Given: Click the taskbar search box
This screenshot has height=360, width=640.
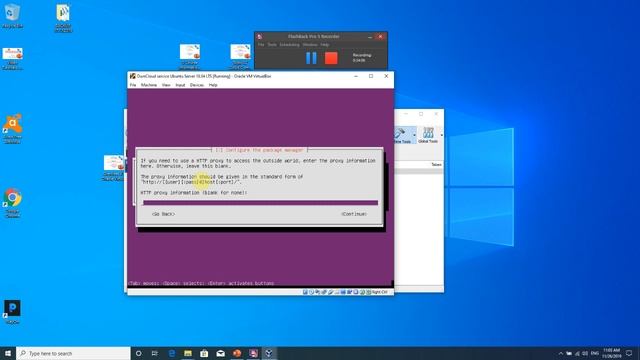Looking at the screenshot, I should click(73, 353).
